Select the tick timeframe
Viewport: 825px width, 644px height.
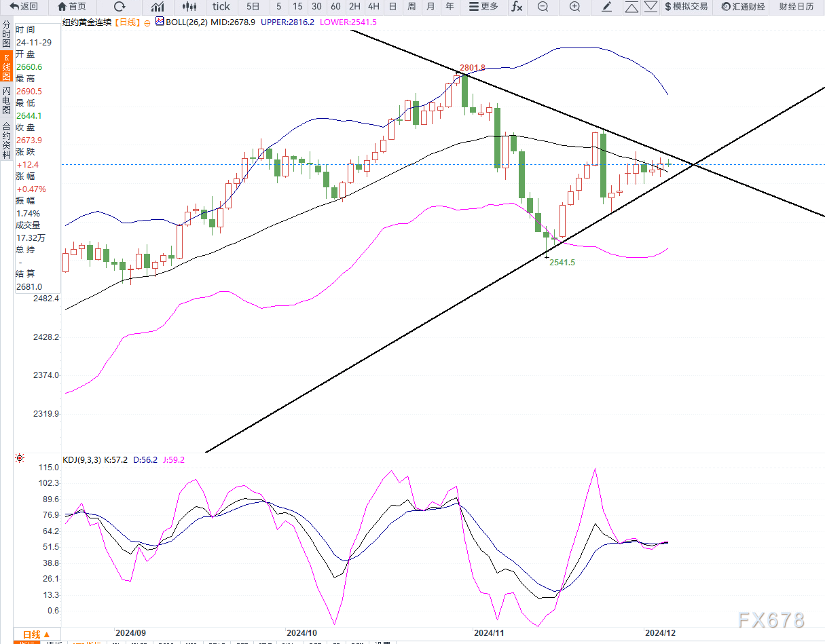[221, 7]
